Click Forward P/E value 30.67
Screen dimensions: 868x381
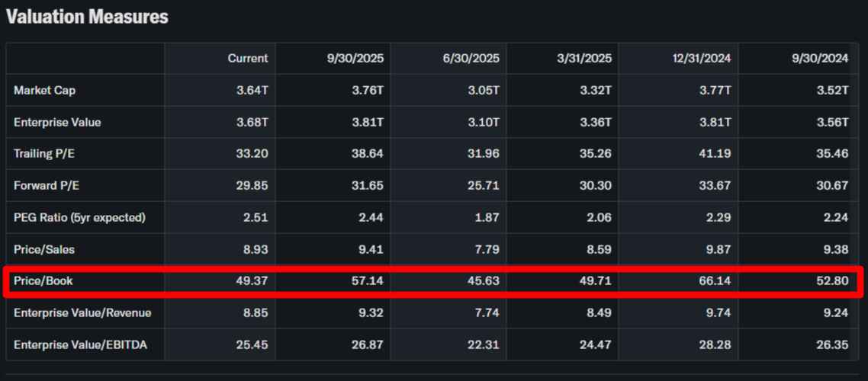click(x=833, y=186)
